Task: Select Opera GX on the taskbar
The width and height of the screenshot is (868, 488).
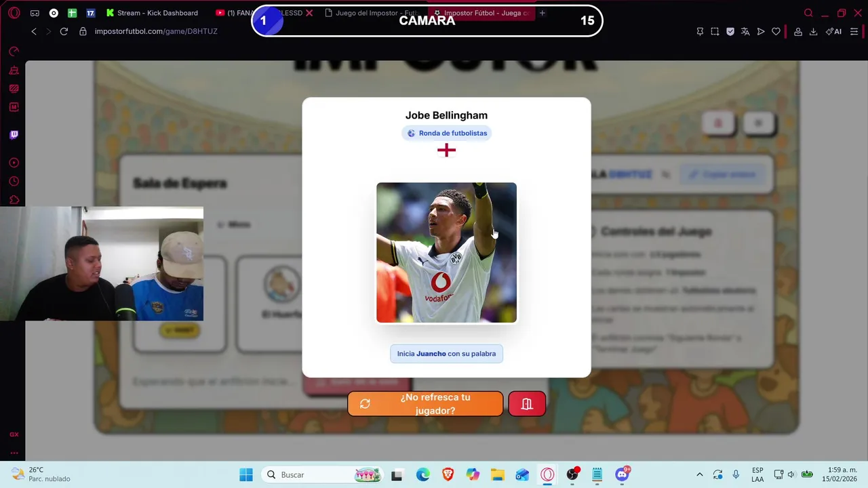Action: click(547, 474)
